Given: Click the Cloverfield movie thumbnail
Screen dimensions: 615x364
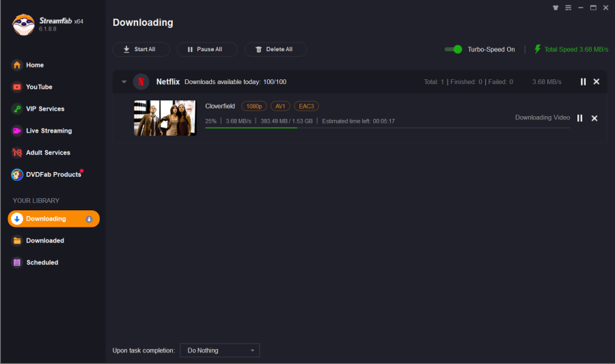Looking at the screenshot, I should (165, 118).
